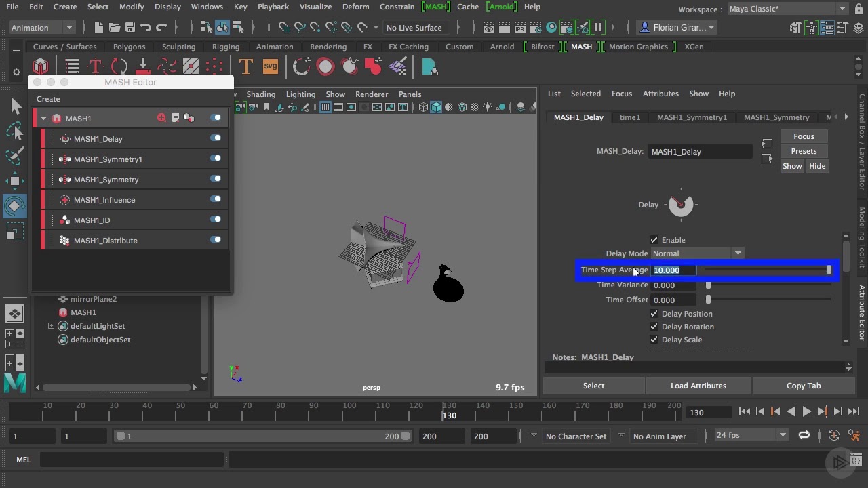Collapse the MASH1 network tree arrow

tap(44, 119)
